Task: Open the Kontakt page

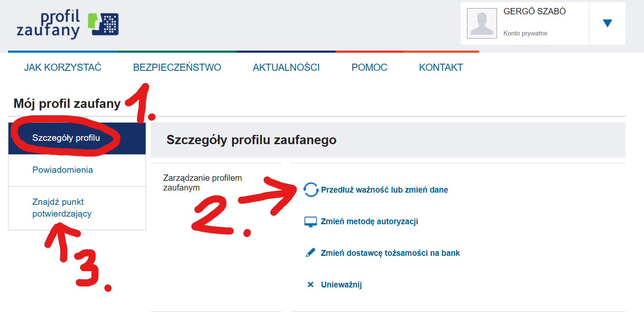Action: 441,67
